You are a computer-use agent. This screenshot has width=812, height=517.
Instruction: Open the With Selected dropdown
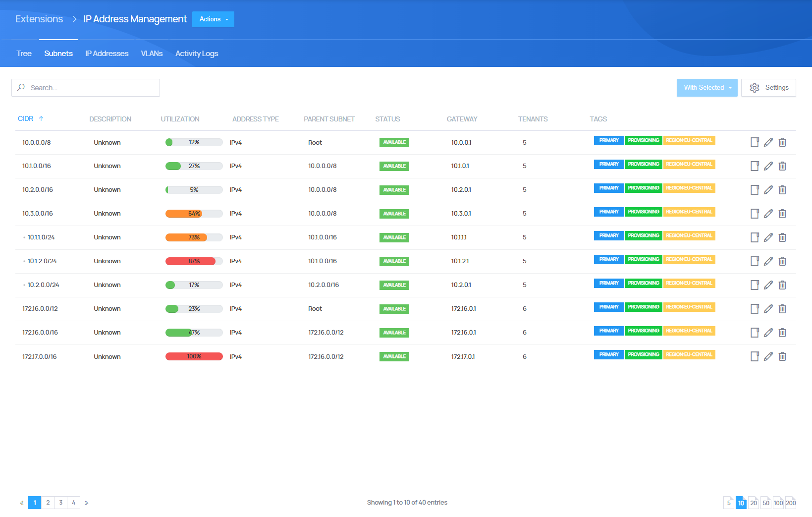pos(707,88)
